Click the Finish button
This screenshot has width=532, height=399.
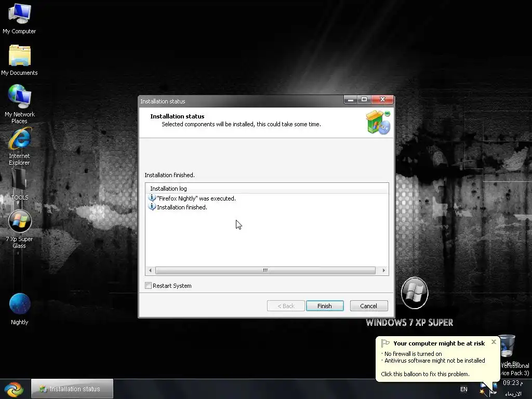tap(325, 305)
